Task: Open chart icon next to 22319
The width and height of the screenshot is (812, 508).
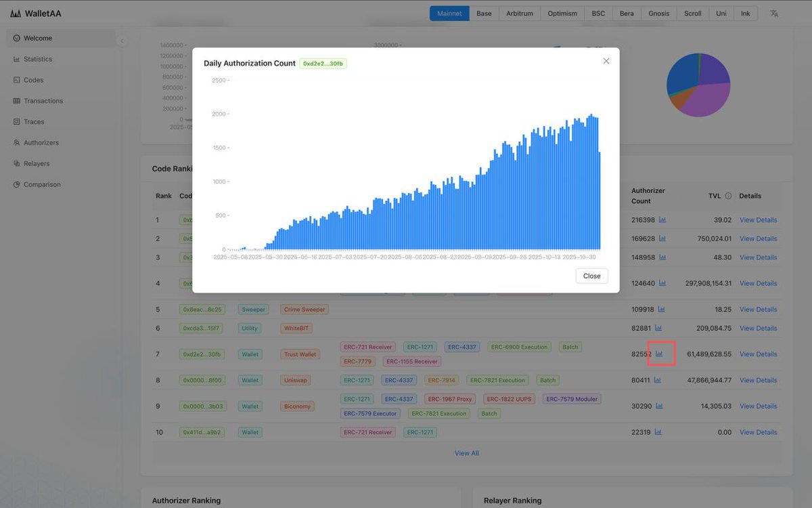Action: (657, 431)
